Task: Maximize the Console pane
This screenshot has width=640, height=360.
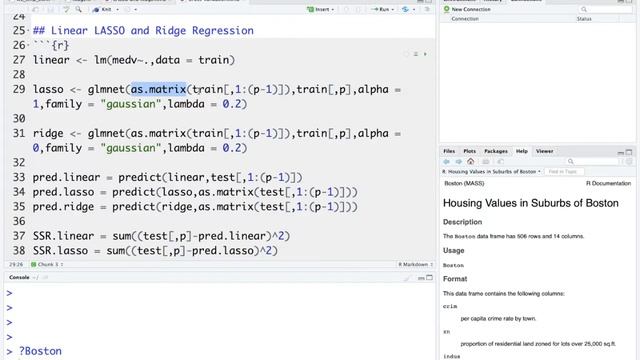Action: pyautogui.click(x=429, y=278)
